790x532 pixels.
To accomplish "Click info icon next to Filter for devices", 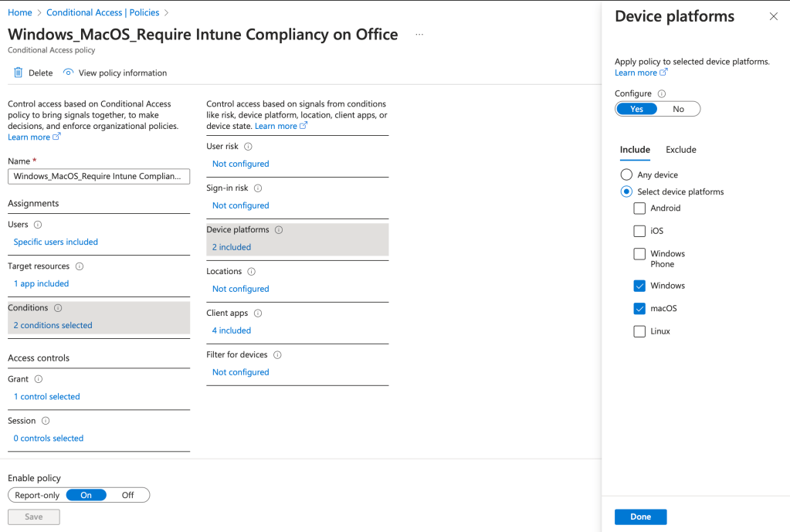I will click(x=277, y=355).
